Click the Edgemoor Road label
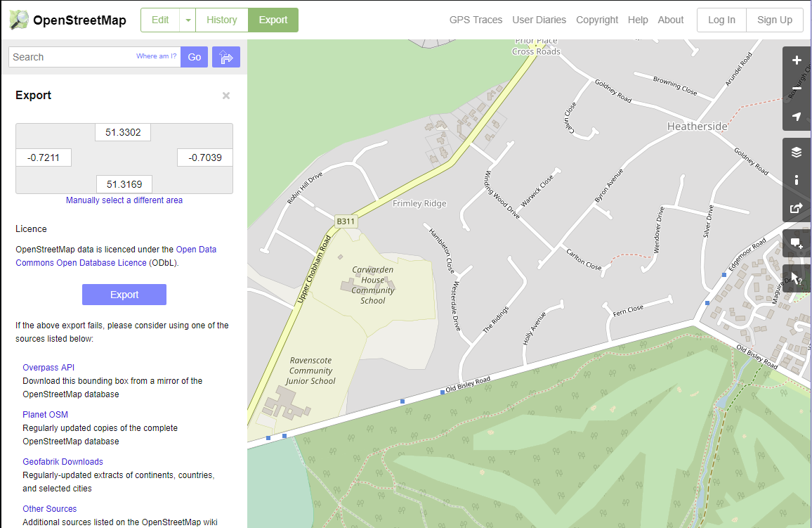Viewport: 812px width, 528px height. coord(747,255)
